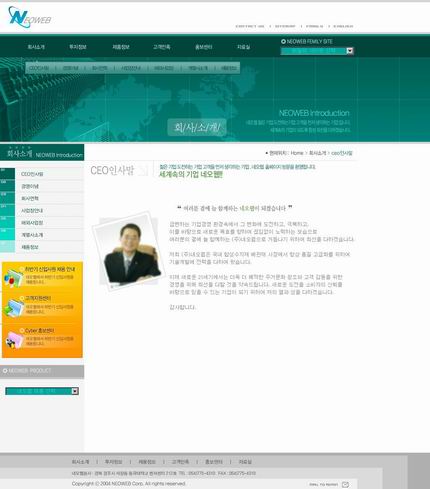Click the CEO portrait photo
Viewport: 430px width, 489px height.
tap(129, 251)
